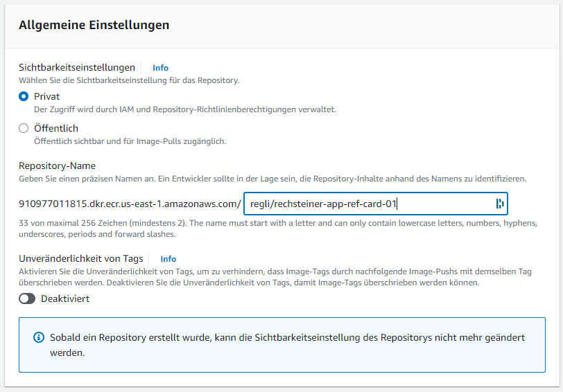This screenshot has height=392, width=563.
Task: Open Info link beside Unveränderlichkeit von Tags
Action: 168,259
